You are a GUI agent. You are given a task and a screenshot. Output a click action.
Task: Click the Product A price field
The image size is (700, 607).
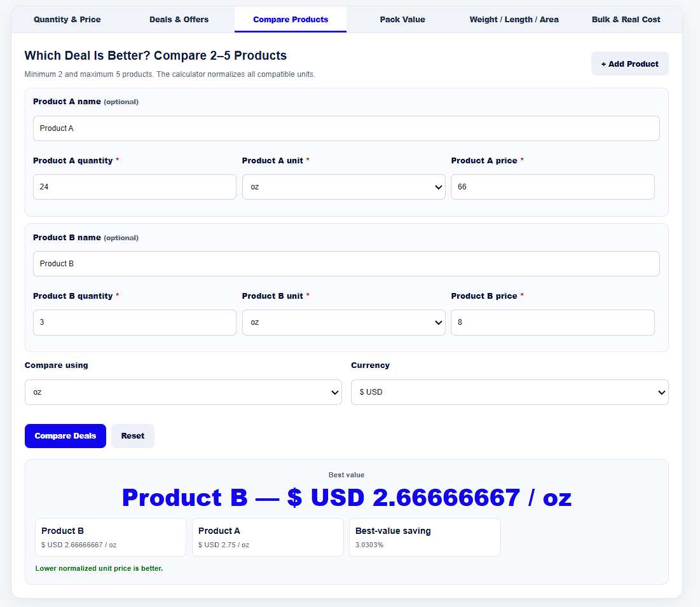pyautogui.click(x=552, y=187)
